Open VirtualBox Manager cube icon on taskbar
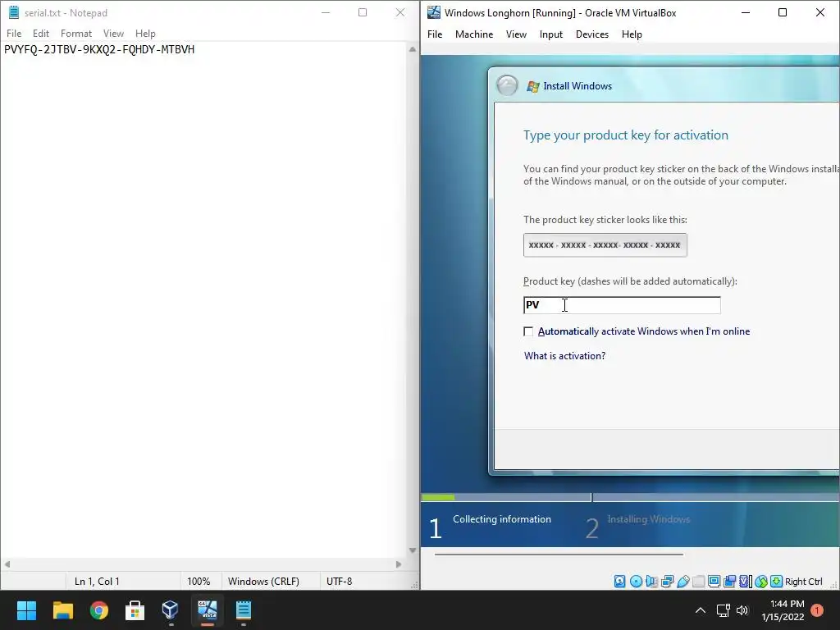 click(171, 609)
